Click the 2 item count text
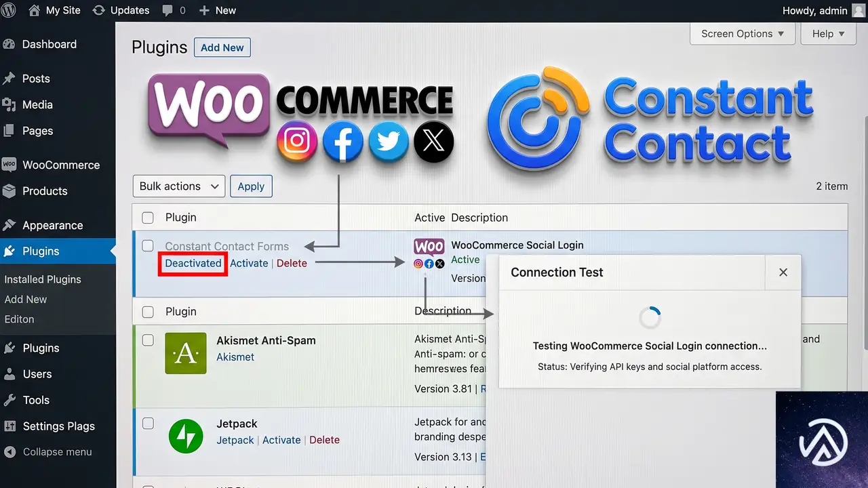Viewport: 868px width, 488px height. [x=832, y=186]
